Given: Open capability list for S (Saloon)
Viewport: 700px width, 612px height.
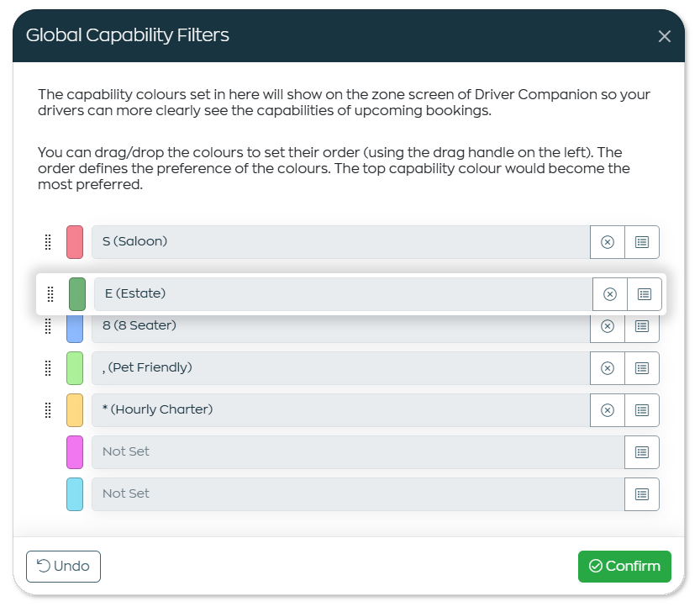Looking at the screenshot, I should click(x=642, y=242).
